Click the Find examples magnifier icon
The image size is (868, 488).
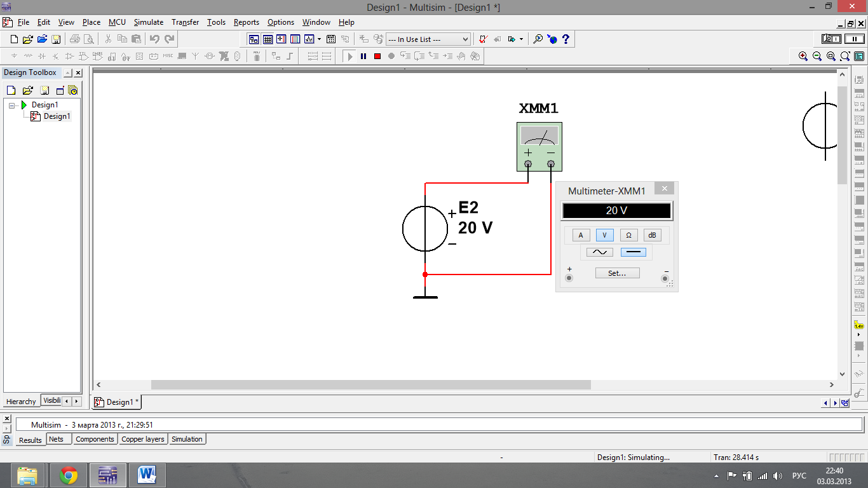coord(538,39)
